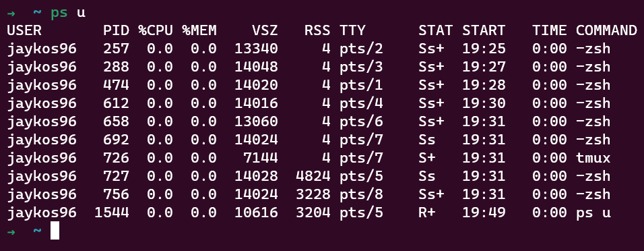644x251 pixels.
Task: Click the %MEM column header
Action: click(199, 30)
